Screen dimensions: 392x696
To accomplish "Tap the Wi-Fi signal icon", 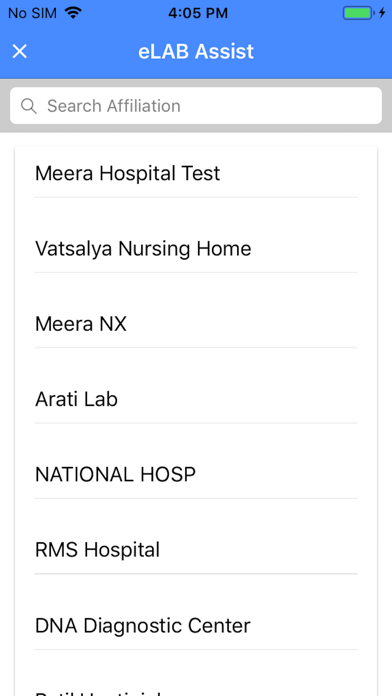I will (73, 12).
